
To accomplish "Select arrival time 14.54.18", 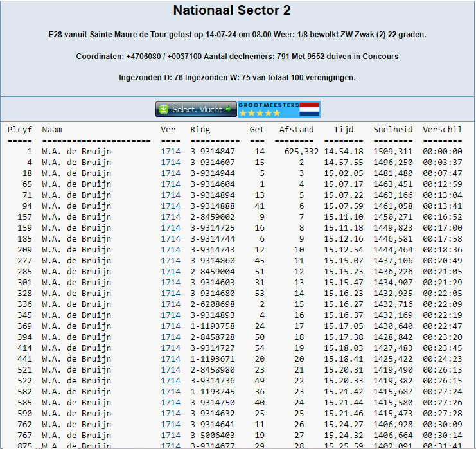I will [344, 151].
